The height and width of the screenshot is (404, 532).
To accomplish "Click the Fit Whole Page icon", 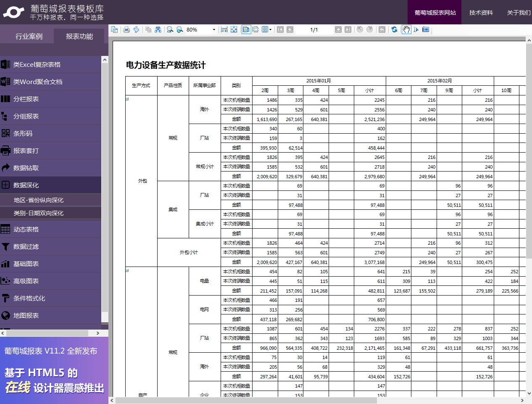I will 234,29.
